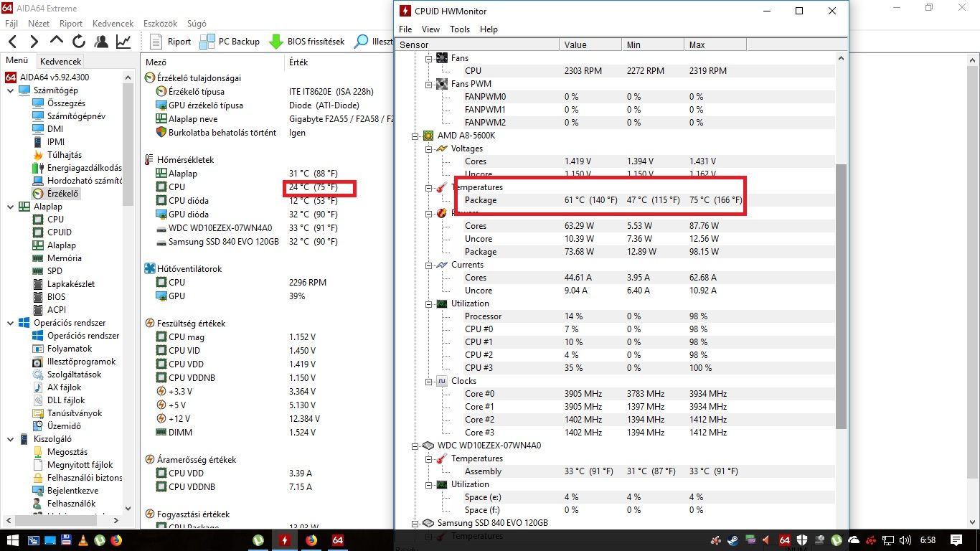Open BIOS frissítések in toolbar
The image size is (980, 551).
pyautogui.click(x=307, y=42)
